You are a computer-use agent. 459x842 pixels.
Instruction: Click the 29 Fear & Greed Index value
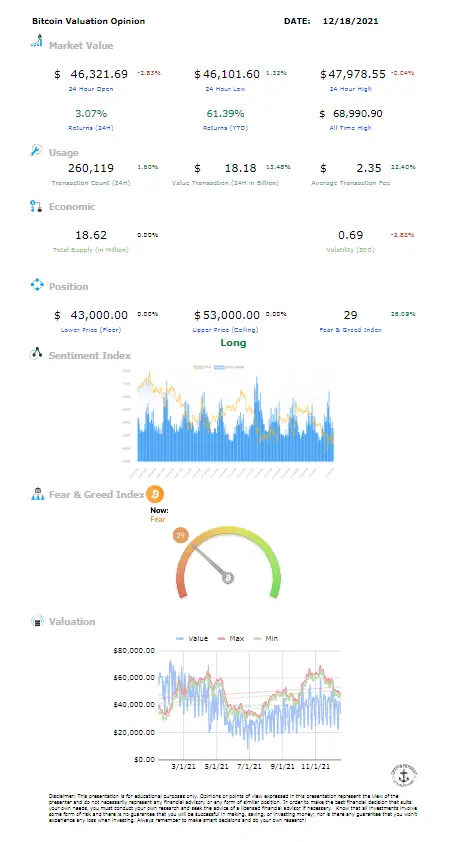point(351,315)
